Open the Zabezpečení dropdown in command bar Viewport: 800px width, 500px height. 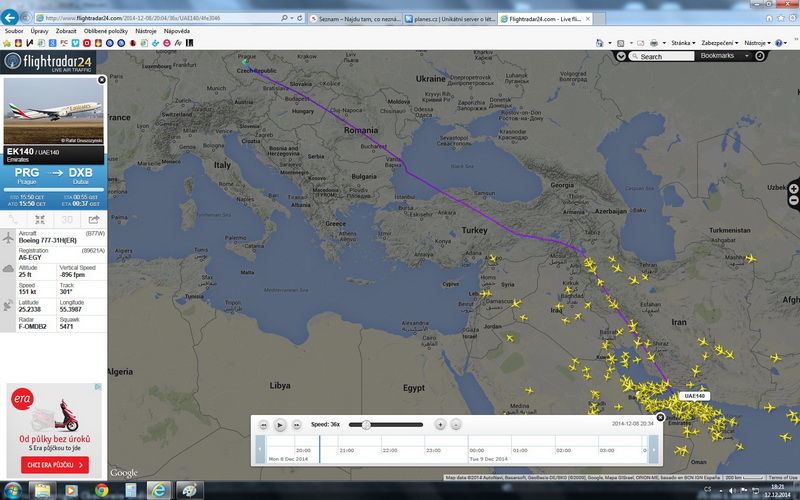(x=719, y=43)
